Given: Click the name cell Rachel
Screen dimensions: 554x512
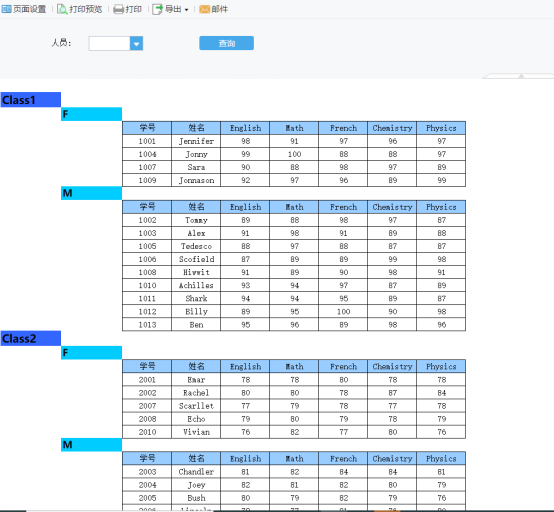Looking at the screenshot, I should click(196, 393).
